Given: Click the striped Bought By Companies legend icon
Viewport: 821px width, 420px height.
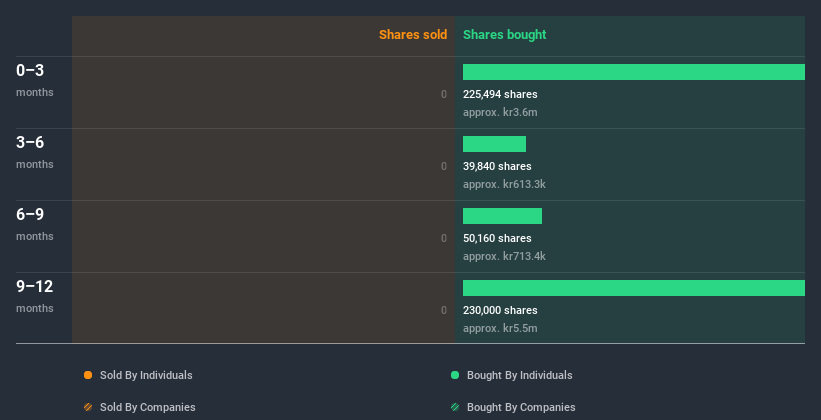Looking at the screenshot, I should tap(455, 407).
